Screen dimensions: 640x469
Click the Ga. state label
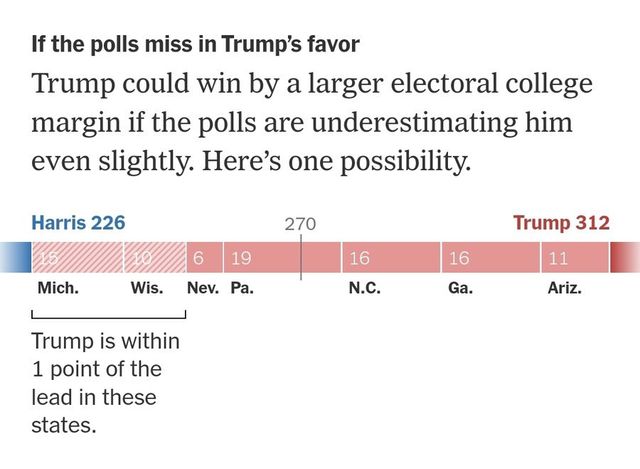point(460,289)
